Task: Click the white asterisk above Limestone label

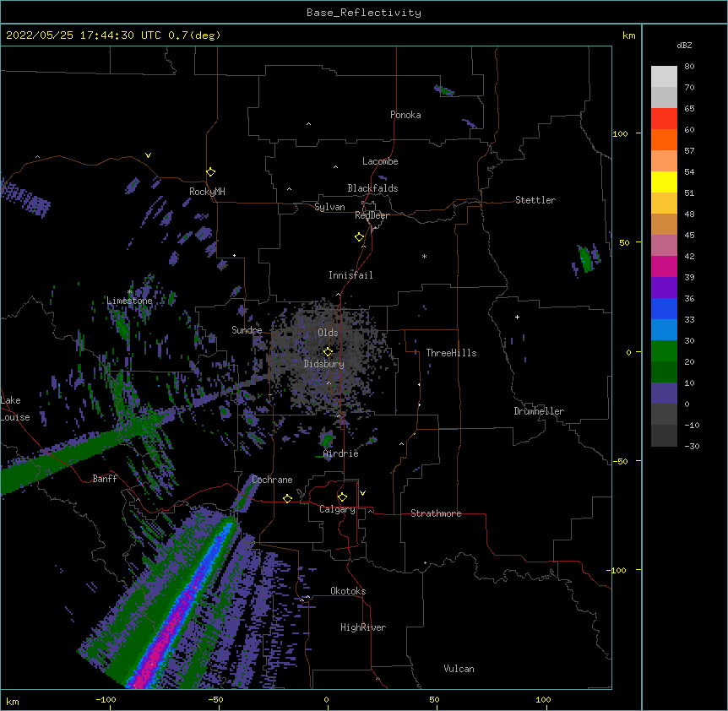Action: (130, 292)
